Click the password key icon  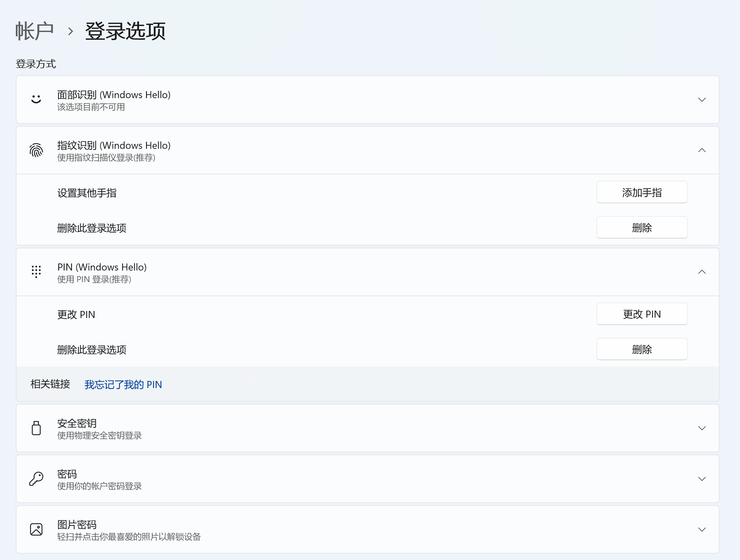pos(36,479)
